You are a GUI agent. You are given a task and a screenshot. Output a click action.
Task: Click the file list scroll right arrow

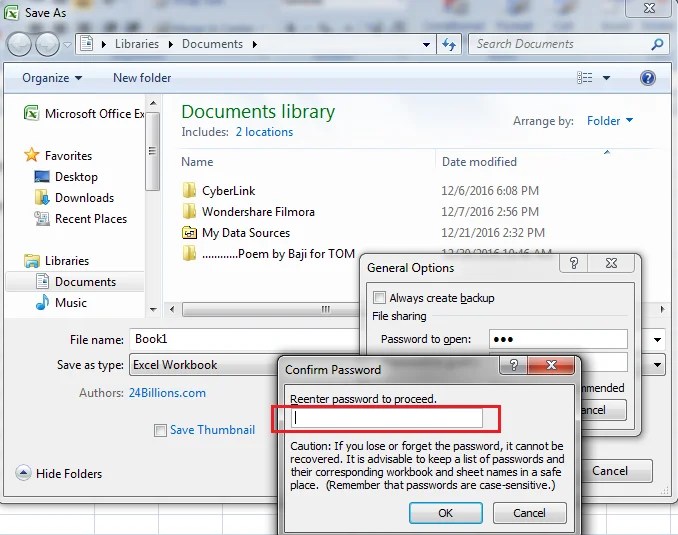[662, 310]
